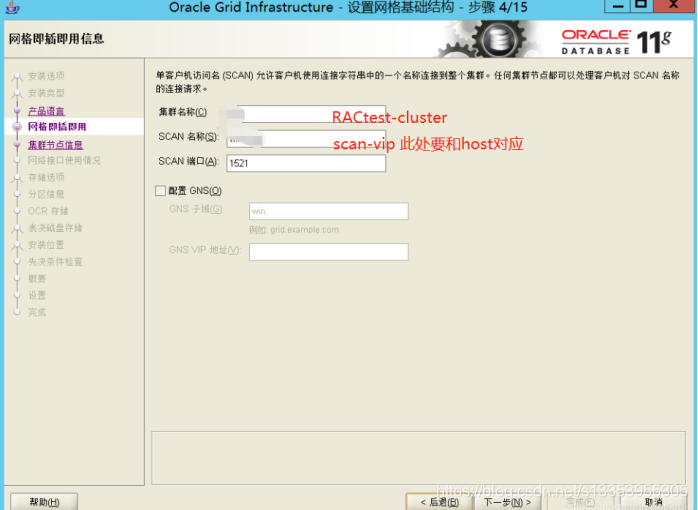Close the Oracle Grid Infrastructure window
The height and width of the screenshot is (510, 698).
pyautogui.click(x=673, y=5)
